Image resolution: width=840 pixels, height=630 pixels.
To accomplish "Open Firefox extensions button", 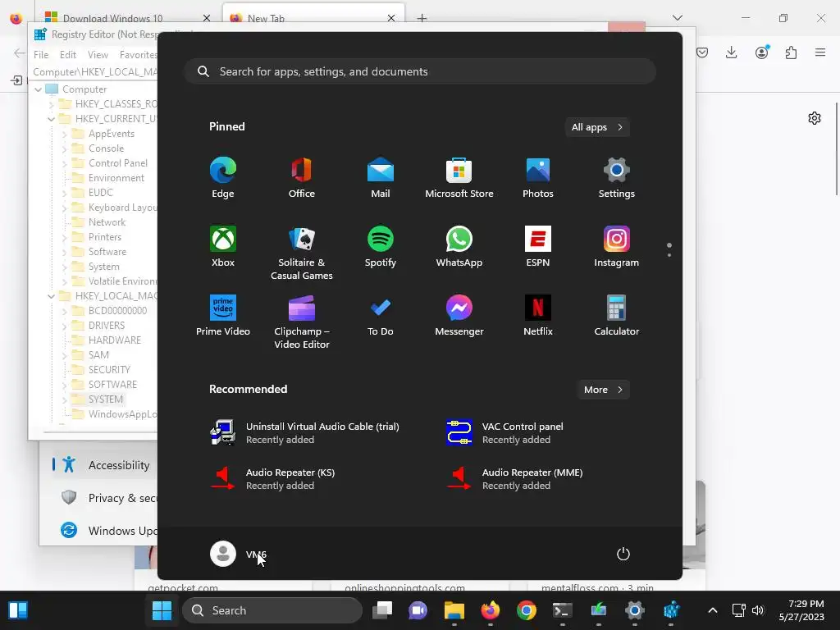I will tap(791, 52).
